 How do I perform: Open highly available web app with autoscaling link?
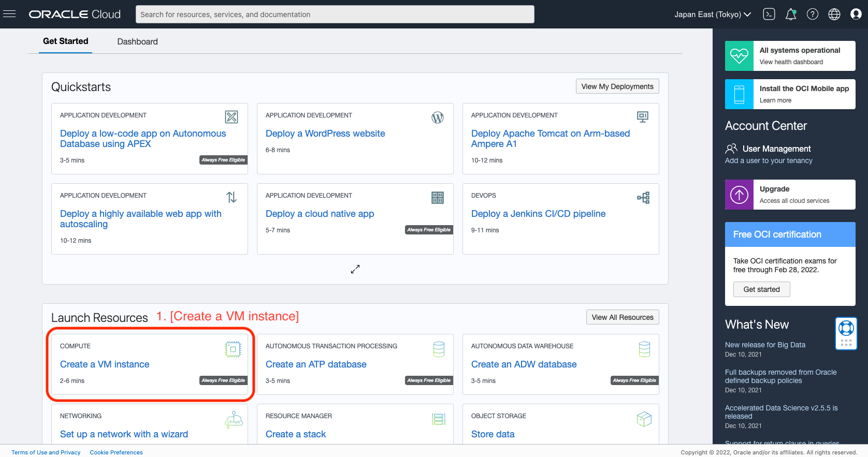pos(141,219)
